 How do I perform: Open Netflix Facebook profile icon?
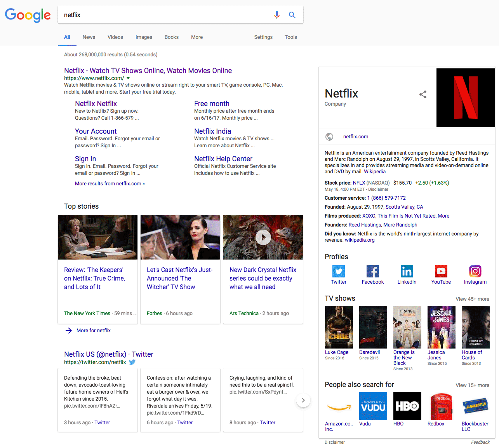[x=373, y=271]
